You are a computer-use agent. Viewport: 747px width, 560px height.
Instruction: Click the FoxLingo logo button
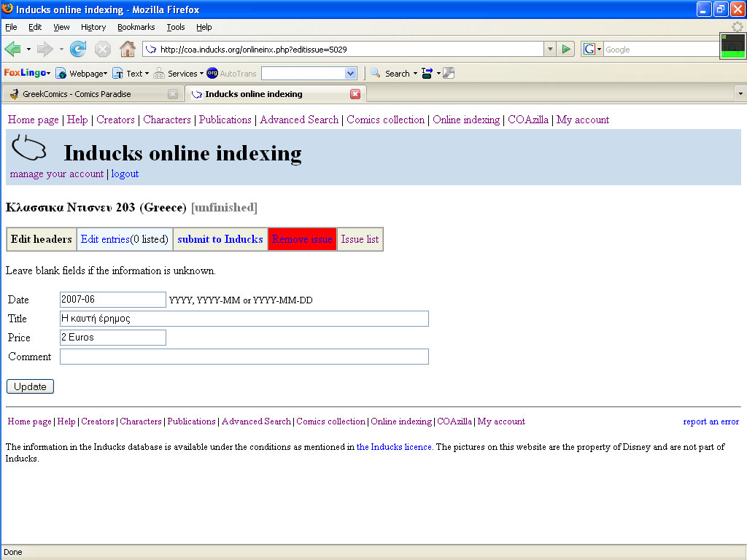click(25, 73)
